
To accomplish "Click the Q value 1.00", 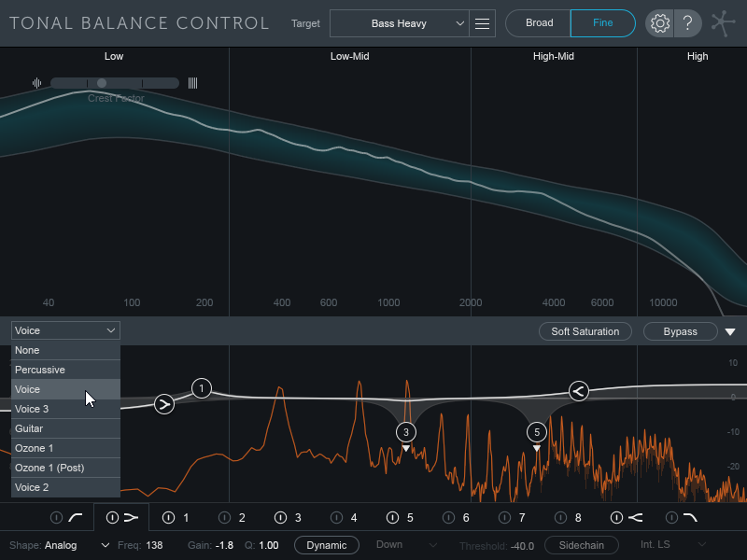I will click(269, 545).
